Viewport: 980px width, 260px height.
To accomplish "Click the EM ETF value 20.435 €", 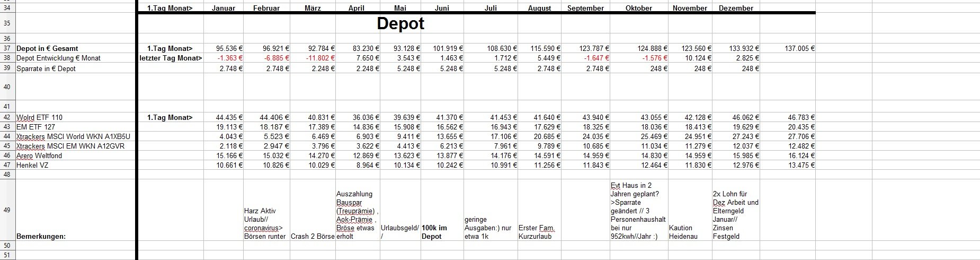I will [801, 127].
